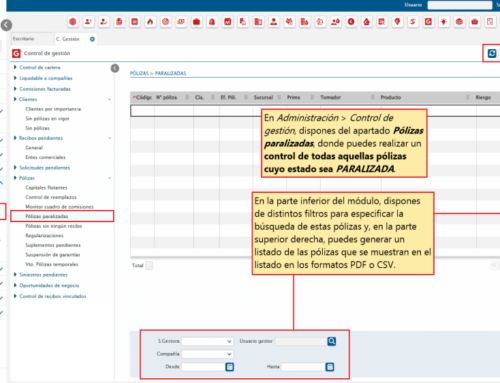
Task: Toggle the Total box below the grid
Action: 149,265
